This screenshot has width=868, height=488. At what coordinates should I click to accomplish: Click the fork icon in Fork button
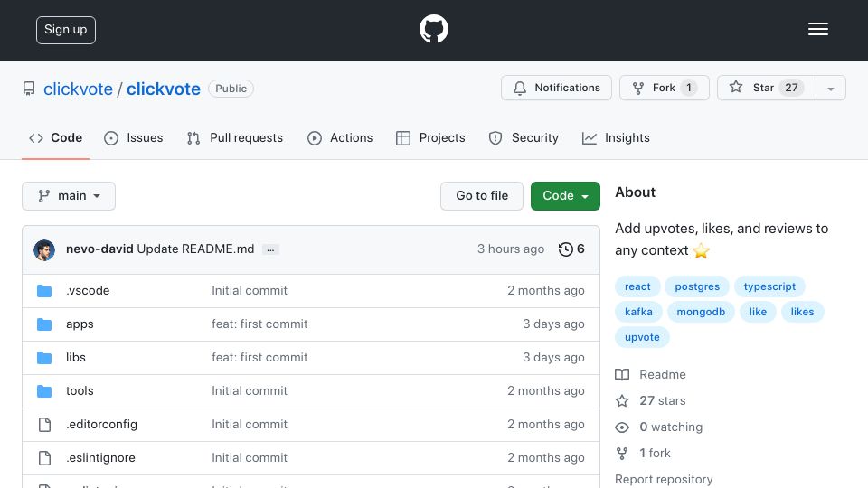[638, 88]
